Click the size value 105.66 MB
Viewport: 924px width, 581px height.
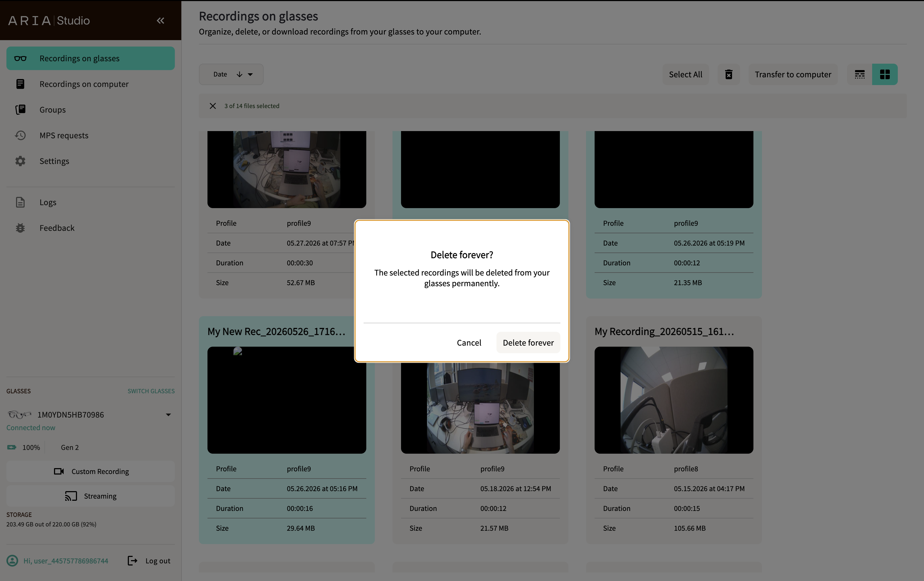690,528
